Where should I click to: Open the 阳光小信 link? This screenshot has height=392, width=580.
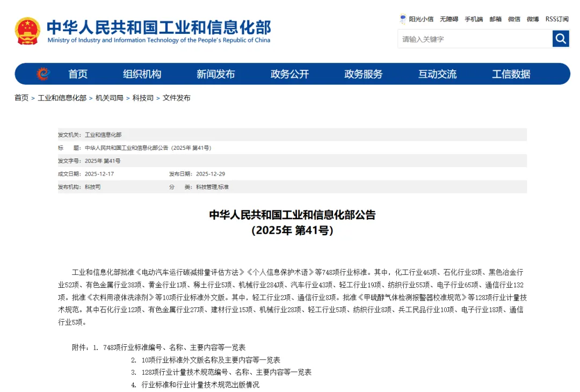click(421, 19)
